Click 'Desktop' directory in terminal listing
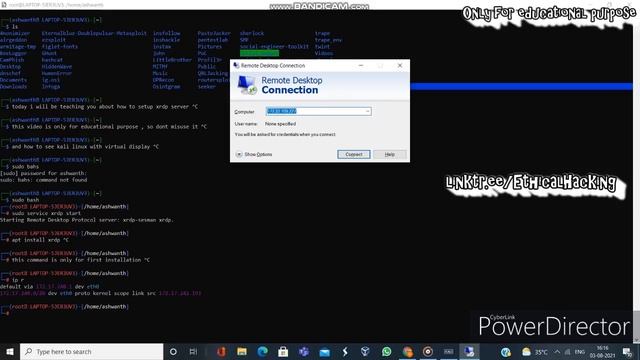Viewport: 640px width, 360px height. [x=11, y=67]
